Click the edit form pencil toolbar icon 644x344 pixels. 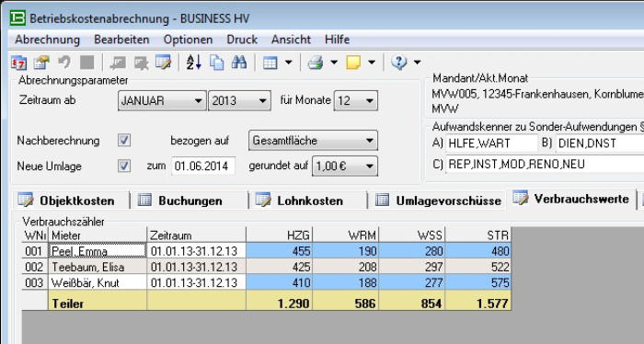point(163,63)
